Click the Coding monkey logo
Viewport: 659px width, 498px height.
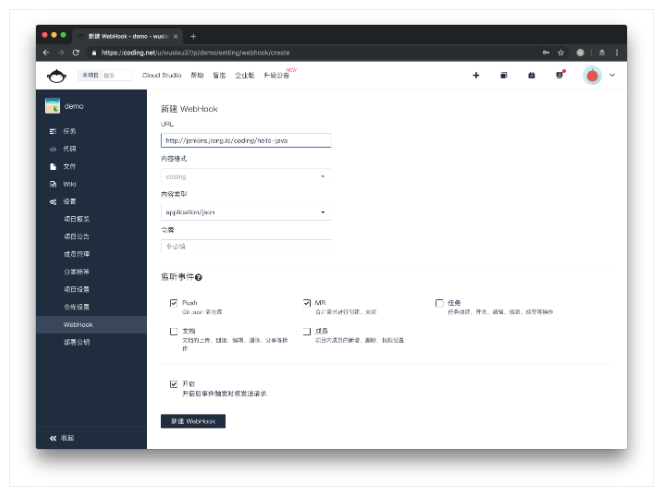pyautogui.click(x=56, y=76)
